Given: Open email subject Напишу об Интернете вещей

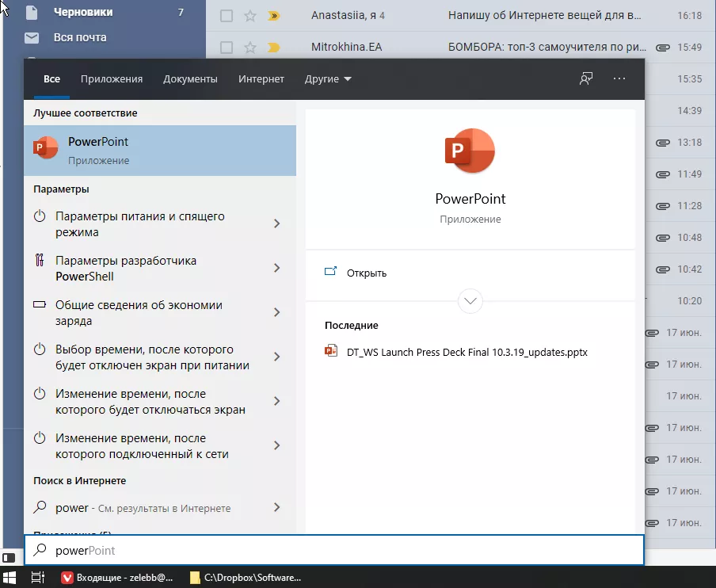Looking at the screenshot, I should [x=544, y=16].
